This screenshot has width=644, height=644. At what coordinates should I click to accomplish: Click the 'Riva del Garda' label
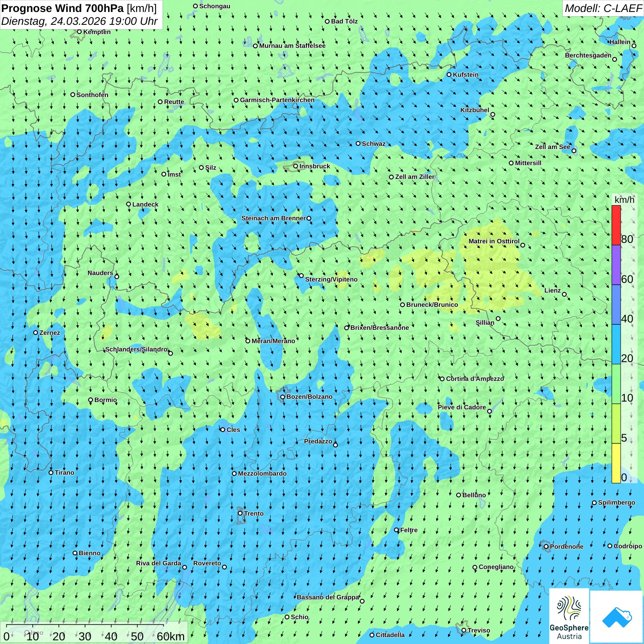coord(159,563)
